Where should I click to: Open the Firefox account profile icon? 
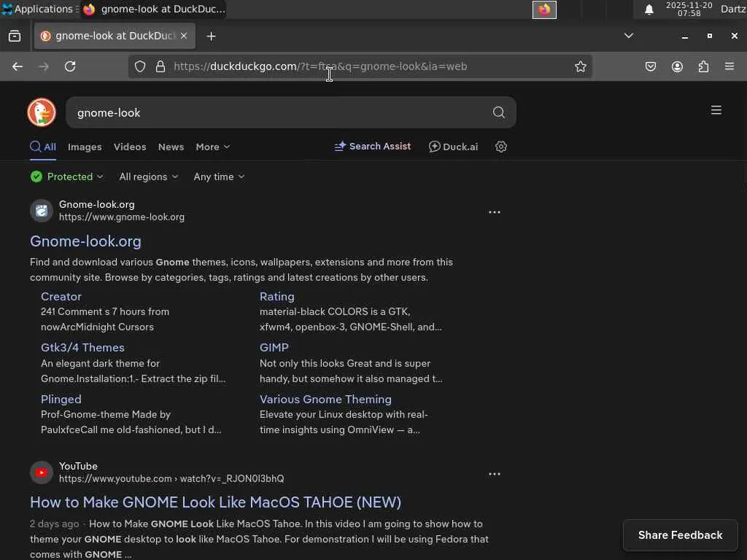click(677, 66)
